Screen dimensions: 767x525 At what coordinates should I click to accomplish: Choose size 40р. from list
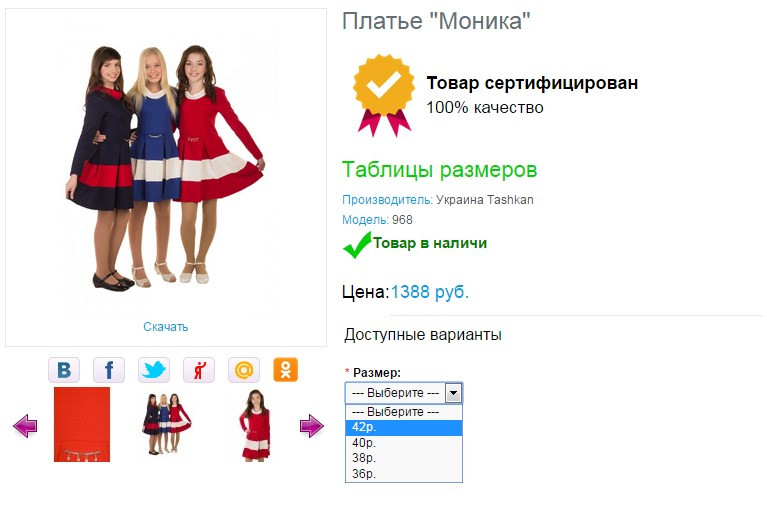[x=404, y=443]
